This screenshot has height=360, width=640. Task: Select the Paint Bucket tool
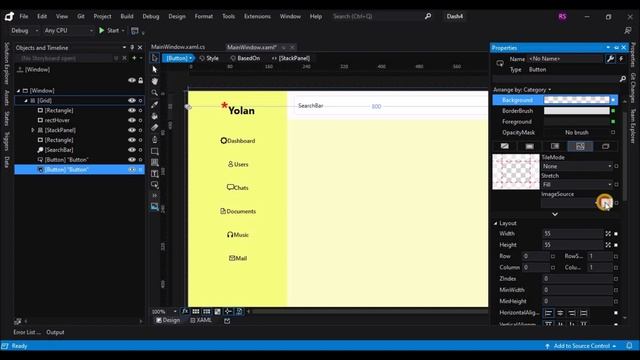[155, 116]
